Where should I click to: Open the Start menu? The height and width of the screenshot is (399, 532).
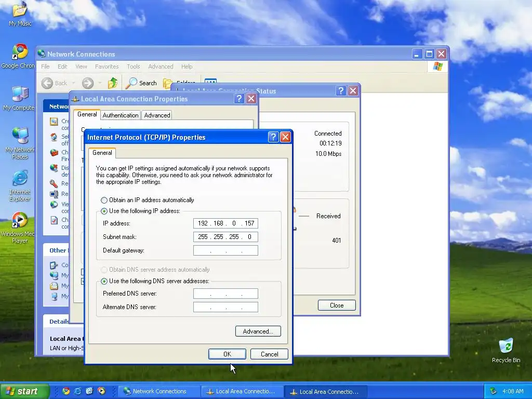[x=24, y=391]
